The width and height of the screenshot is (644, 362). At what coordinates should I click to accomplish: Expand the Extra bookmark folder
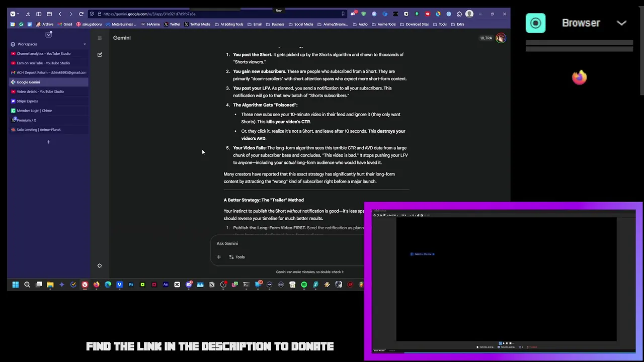457,24
